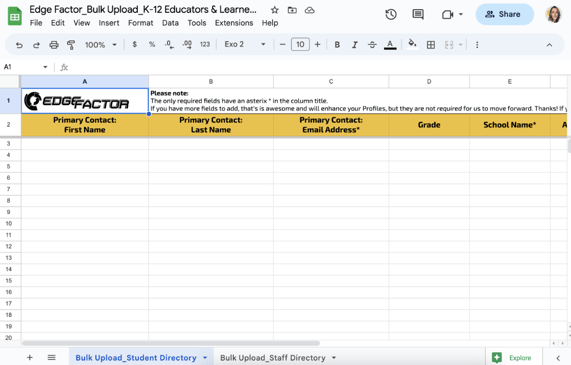Open the borders tool

coord(431,45)
